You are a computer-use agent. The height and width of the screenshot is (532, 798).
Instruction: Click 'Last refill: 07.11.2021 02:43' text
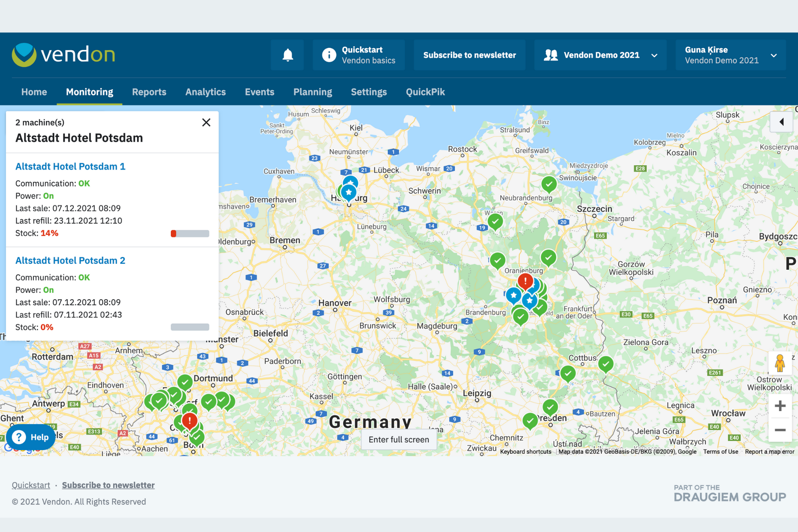pos(69,314)
